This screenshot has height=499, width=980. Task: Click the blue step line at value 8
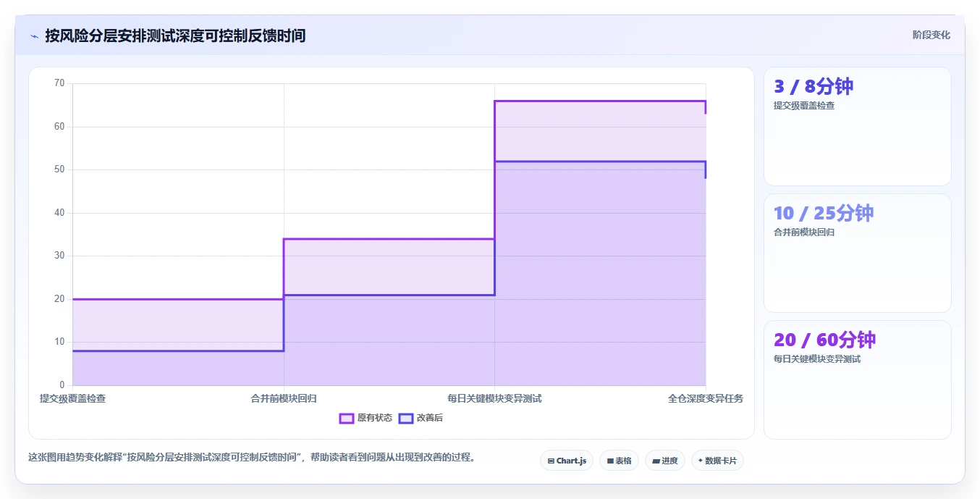pos(178,351)
